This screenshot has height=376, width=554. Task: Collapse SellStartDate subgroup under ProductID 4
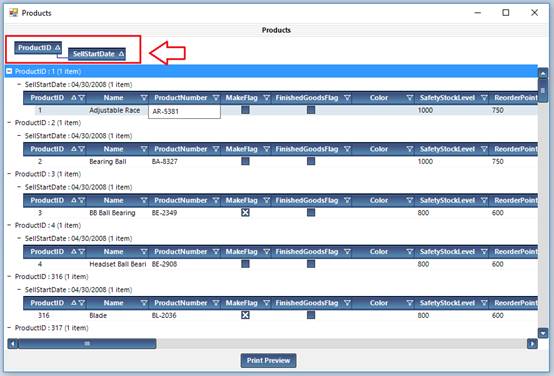pyautogui.click(x=19, y=238)
